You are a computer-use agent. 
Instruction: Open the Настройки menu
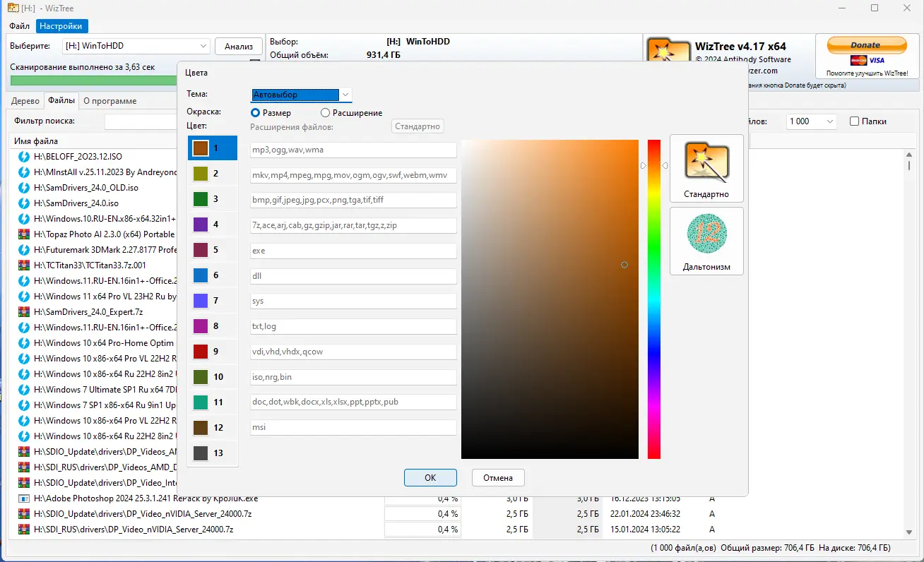point(61,26)
